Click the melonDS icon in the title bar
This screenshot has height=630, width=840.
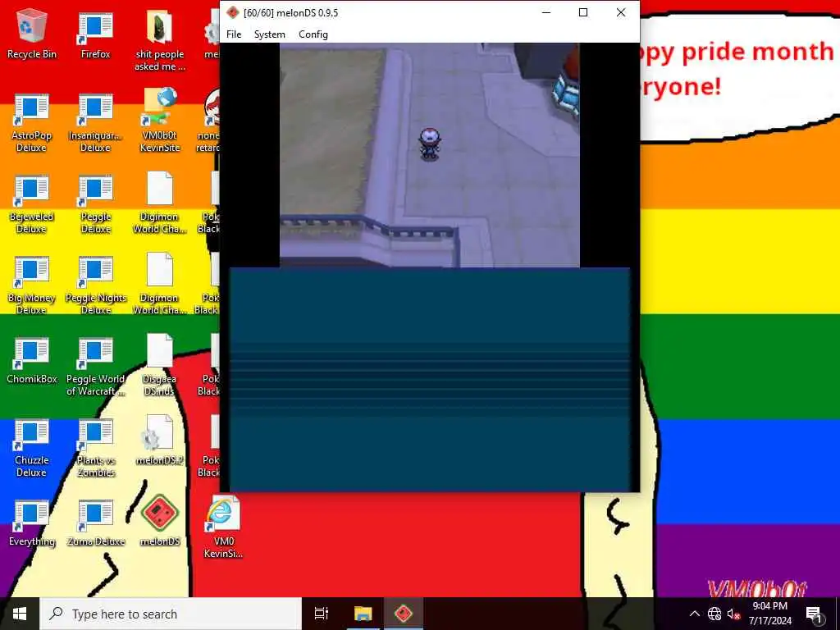(232, 12)
